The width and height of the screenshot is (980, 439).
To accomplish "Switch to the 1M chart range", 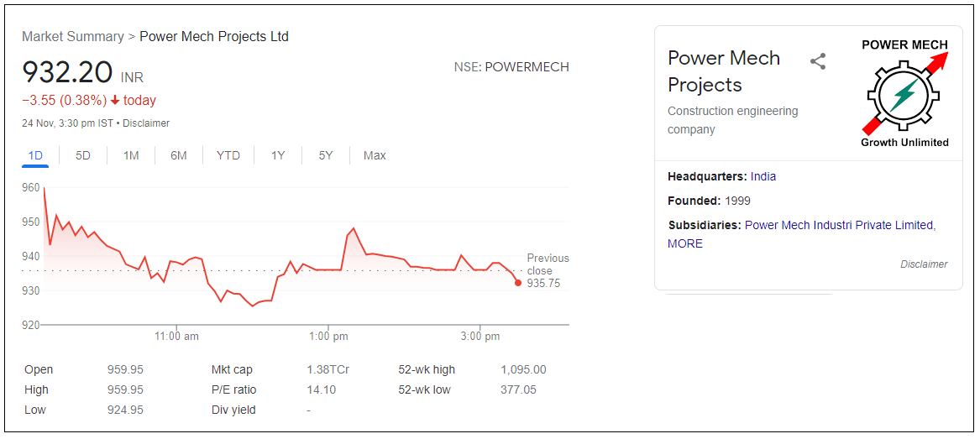I will tap(131, 155).
